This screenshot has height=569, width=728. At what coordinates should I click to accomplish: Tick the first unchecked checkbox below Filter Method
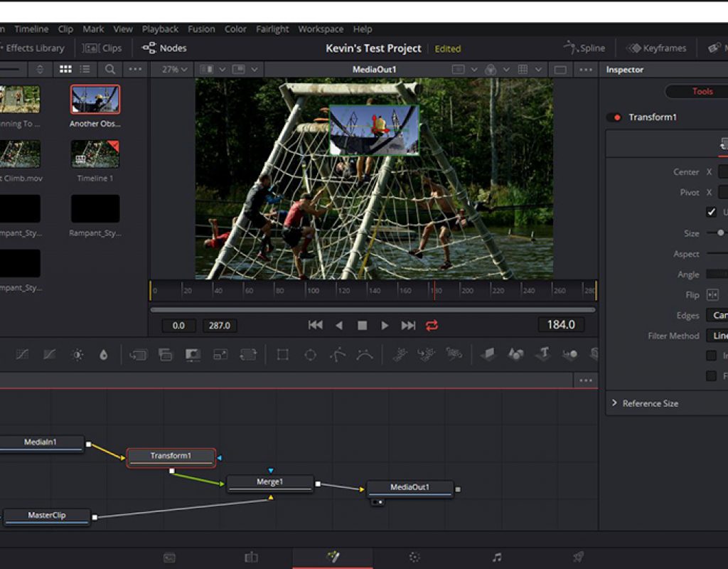[x=711, y=356]
